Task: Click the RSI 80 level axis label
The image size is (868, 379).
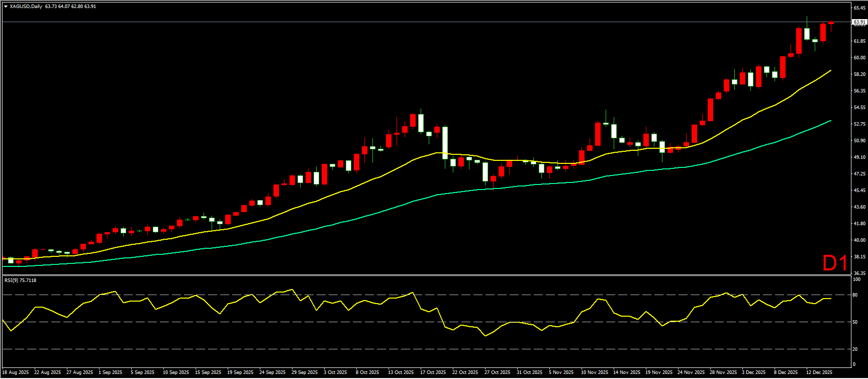Action: 855,295
